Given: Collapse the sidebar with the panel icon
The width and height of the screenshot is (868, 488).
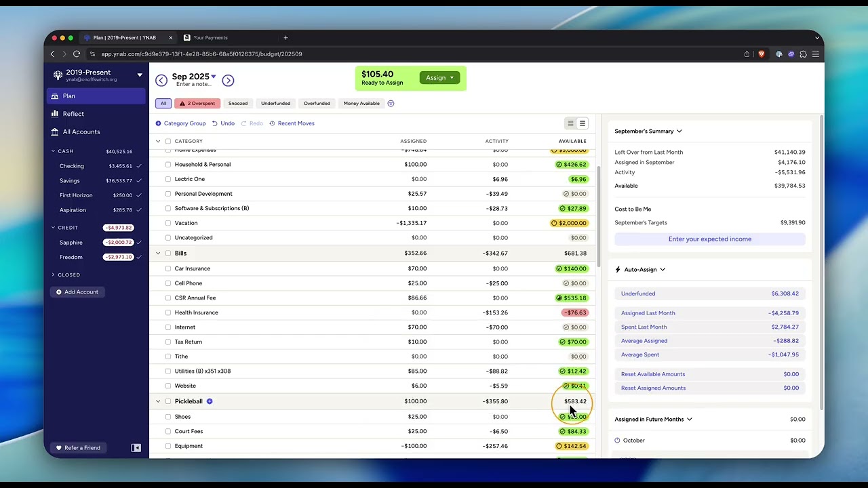Looking at the screenshot, I should (136, 448).
